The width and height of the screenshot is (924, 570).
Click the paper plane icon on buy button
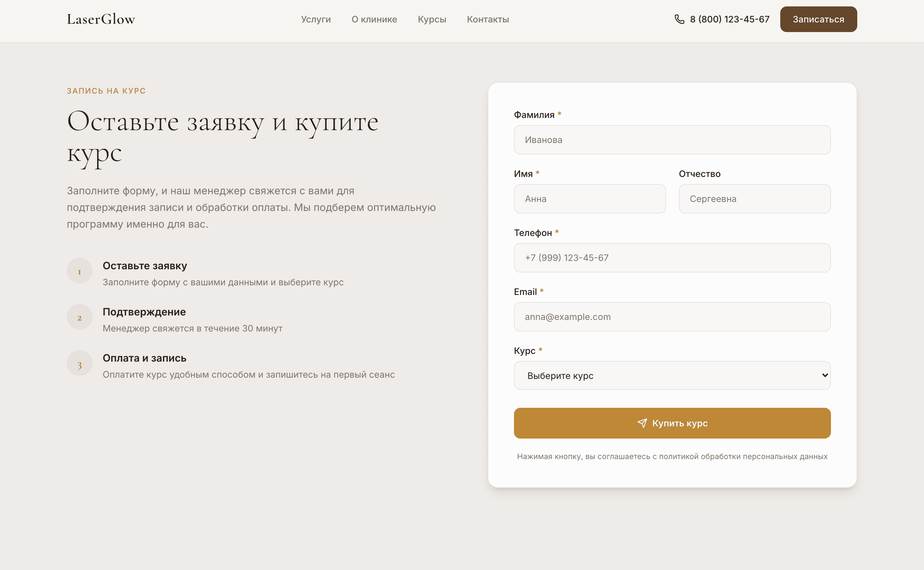coord(642,423)
